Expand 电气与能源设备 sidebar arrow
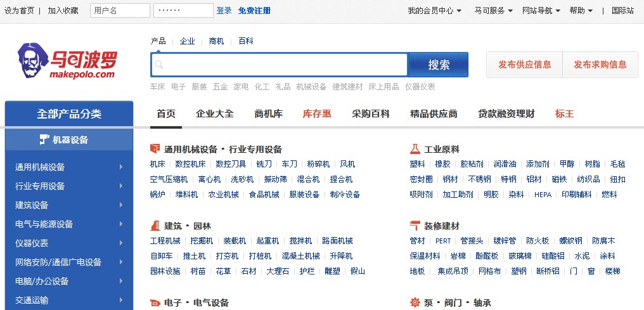Viewport: 644px width, 310px height. [x=121, y=224]
